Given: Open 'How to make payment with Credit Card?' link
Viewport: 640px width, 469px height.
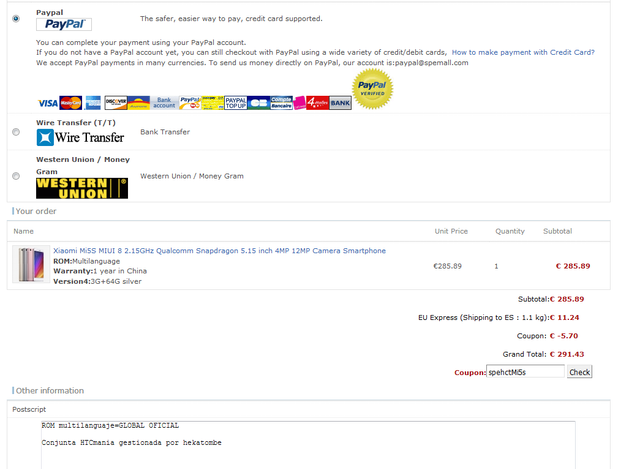Looking at the screenshot, I should 523,52.
